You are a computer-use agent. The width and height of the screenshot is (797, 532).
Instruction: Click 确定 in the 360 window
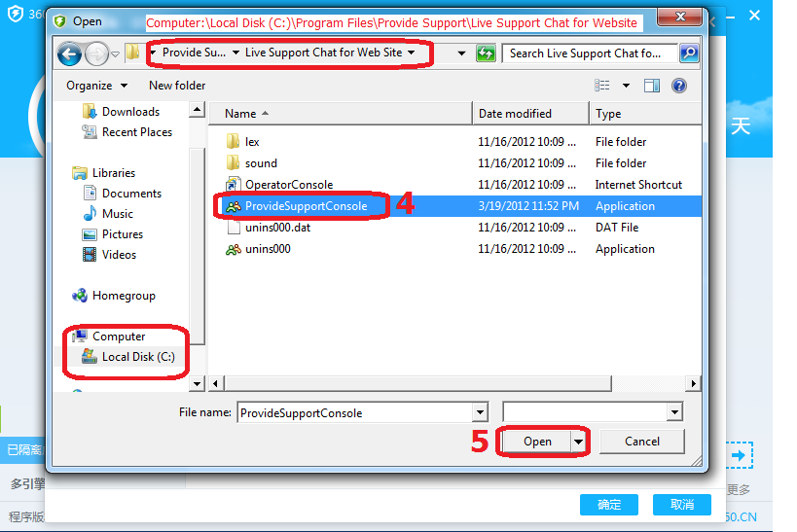(x=609, y=505)
